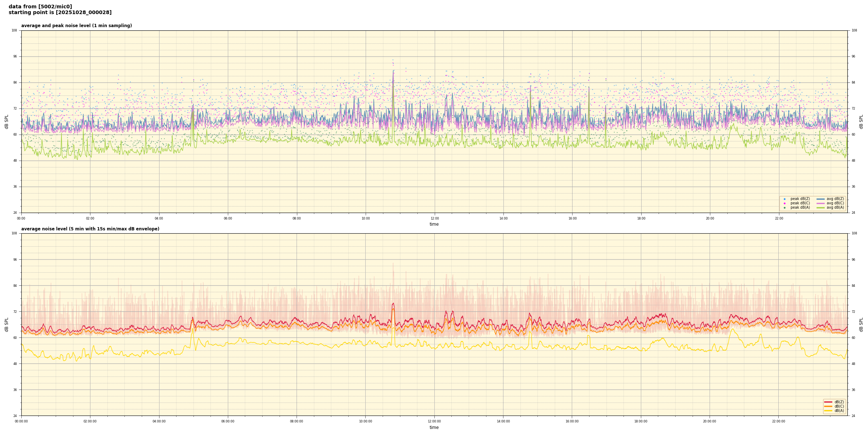Click the 00:00:00 tick label
This screenshot has height=434, width=868.
[x=21, y=421]
